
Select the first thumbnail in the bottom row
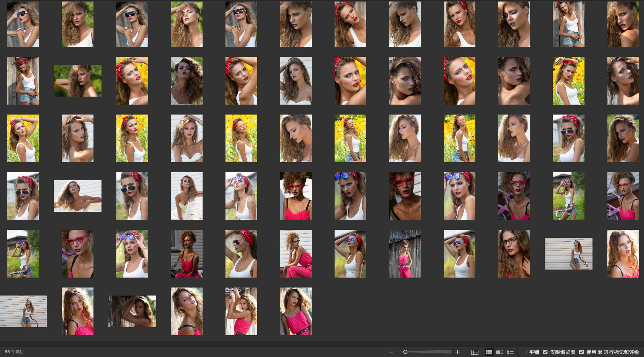[23, 311]
